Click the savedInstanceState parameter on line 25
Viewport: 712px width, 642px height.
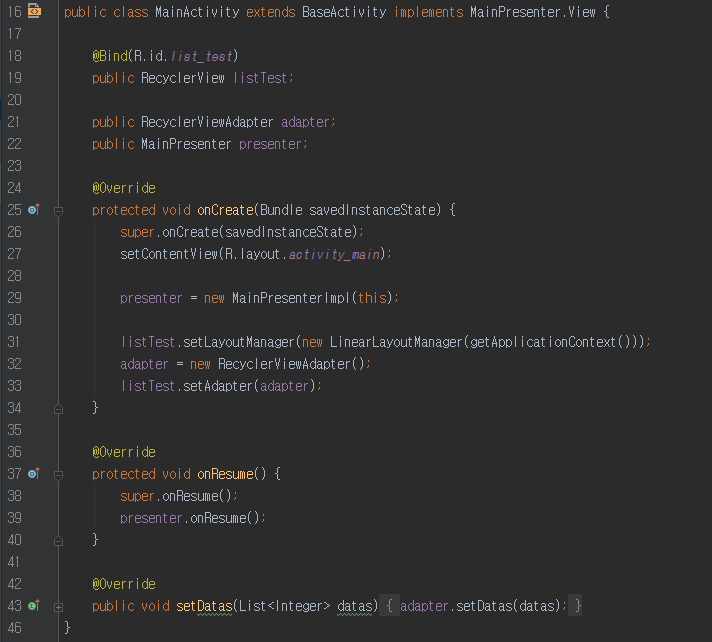click(x=372, y=210)
